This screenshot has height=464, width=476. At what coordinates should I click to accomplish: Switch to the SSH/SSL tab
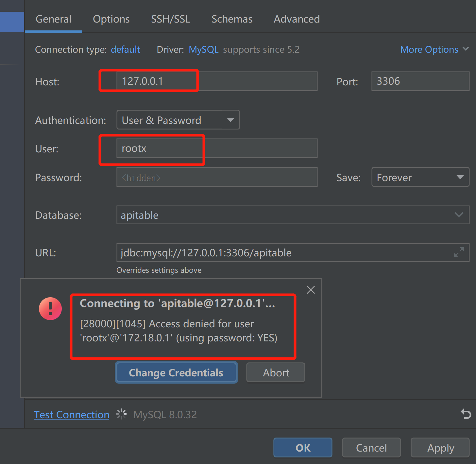(170, 19)
